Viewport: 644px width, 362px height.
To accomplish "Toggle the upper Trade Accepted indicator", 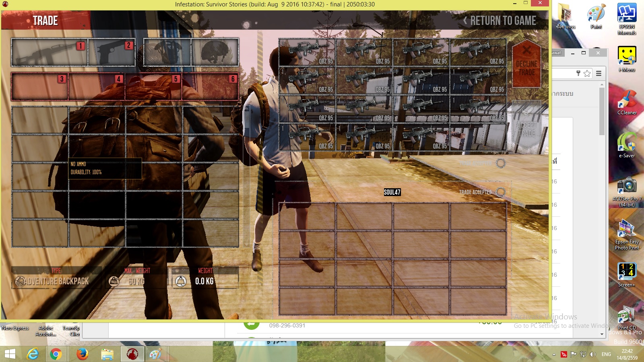I will point(501,163).
